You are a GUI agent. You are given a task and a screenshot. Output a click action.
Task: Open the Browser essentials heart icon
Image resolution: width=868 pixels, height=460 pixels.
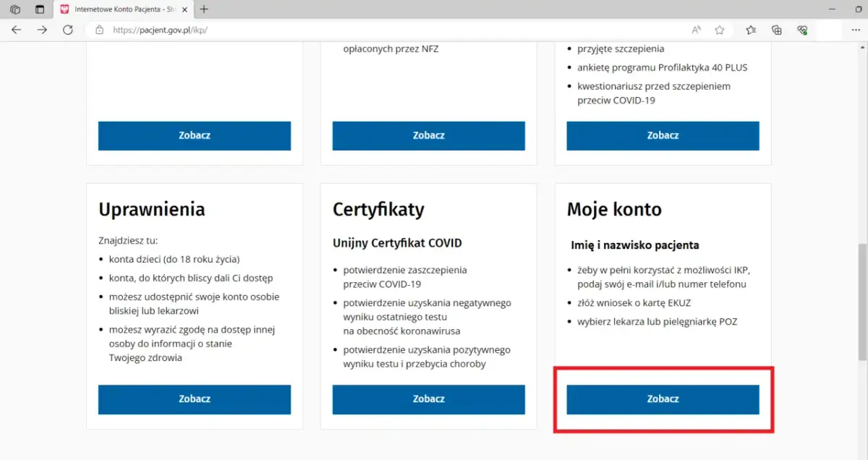tap(801, 30)
